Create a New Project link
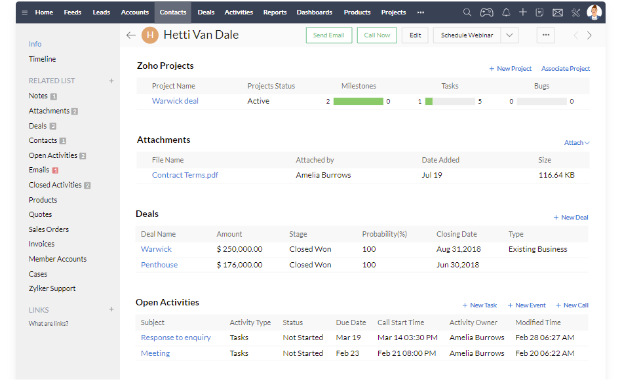Image resolution: width=620 pixels, height=380 pixels. point(510,68)
